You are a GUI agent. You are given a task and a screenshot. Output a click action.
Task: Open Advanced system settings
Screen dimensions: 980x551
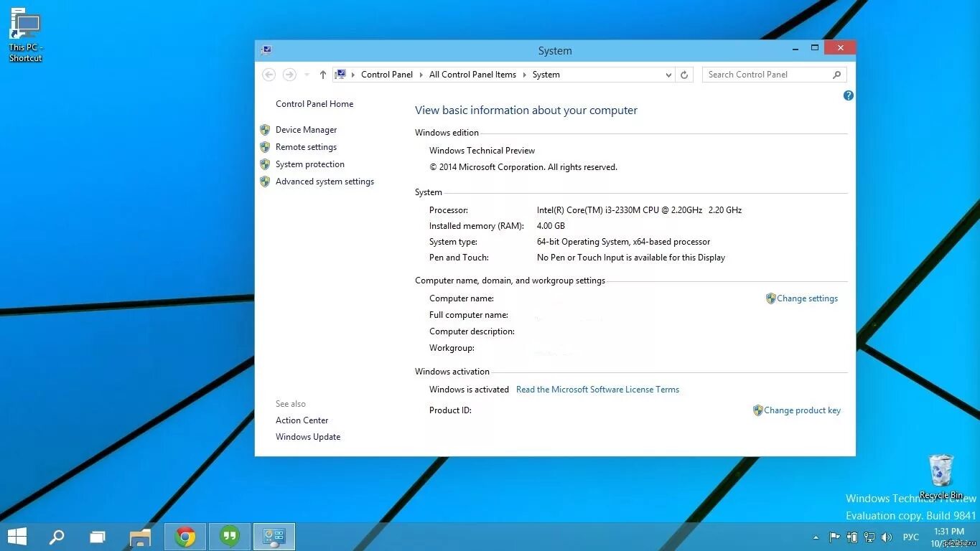tap(325, 182)
